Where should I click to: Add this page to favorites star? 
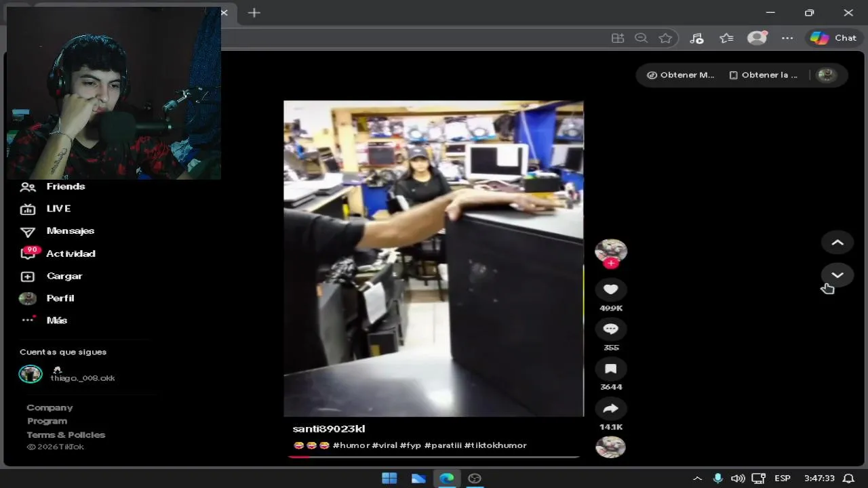(665, 38)
